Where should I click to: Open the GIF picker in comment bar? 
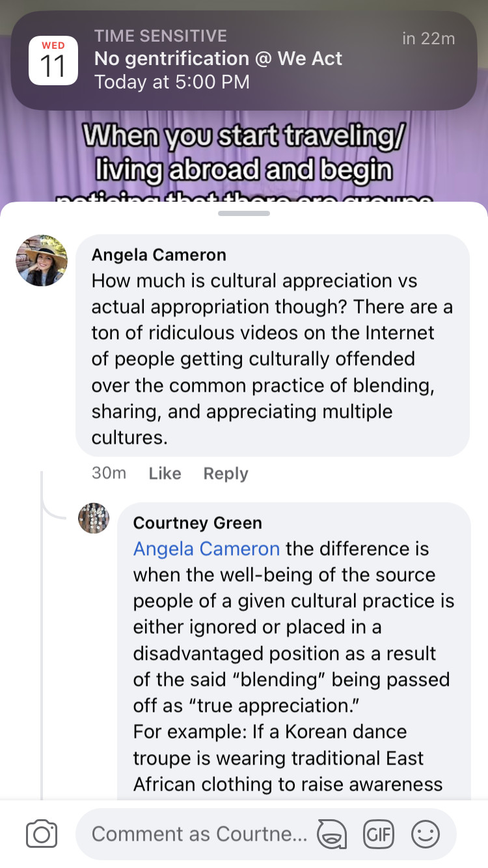pos(379,834)
